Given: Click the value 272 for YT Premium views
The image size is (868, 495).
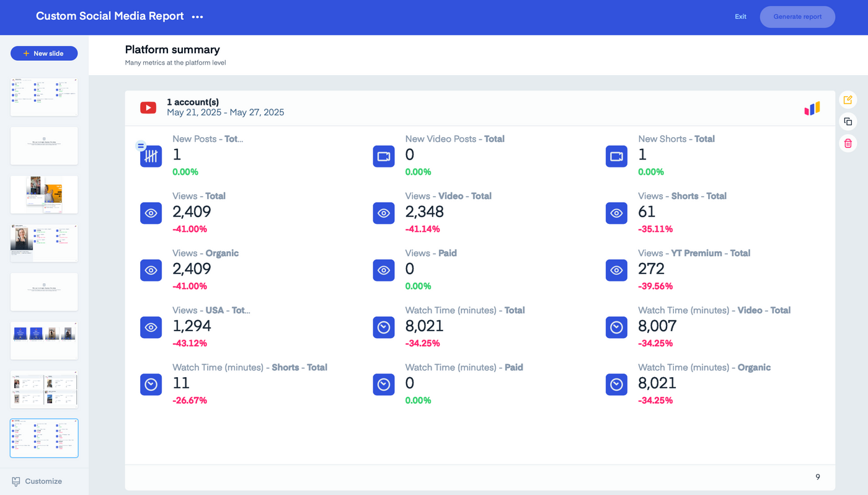Looking at the screenshot, I should pos(652,269).
